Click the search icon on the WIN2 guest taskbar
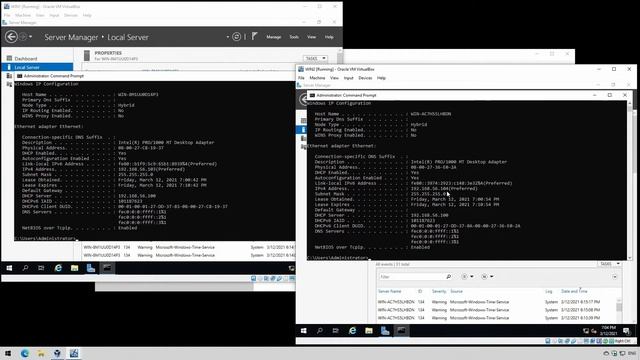Screen dimensions: 640x360 pyautogui.click(x=320, y=331)
